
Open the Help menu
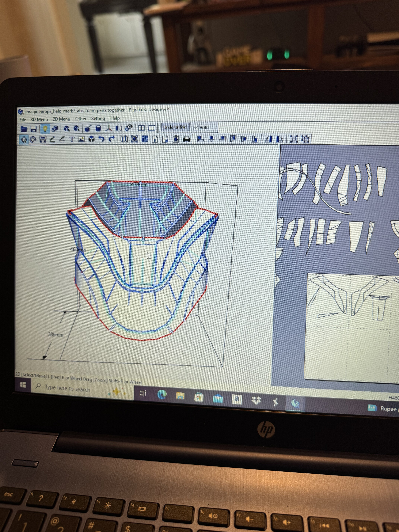coord(115,118)
